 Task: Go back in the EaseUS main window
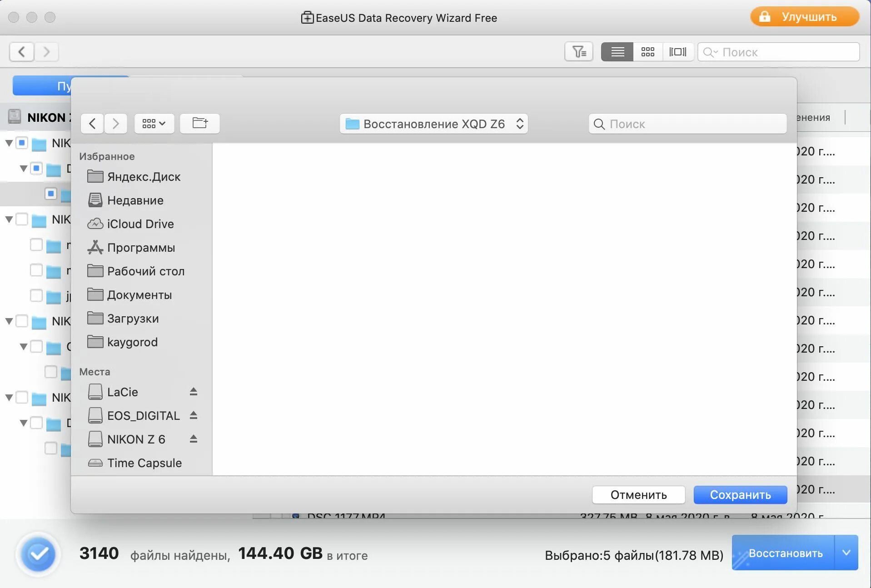(x=21, y=52)
